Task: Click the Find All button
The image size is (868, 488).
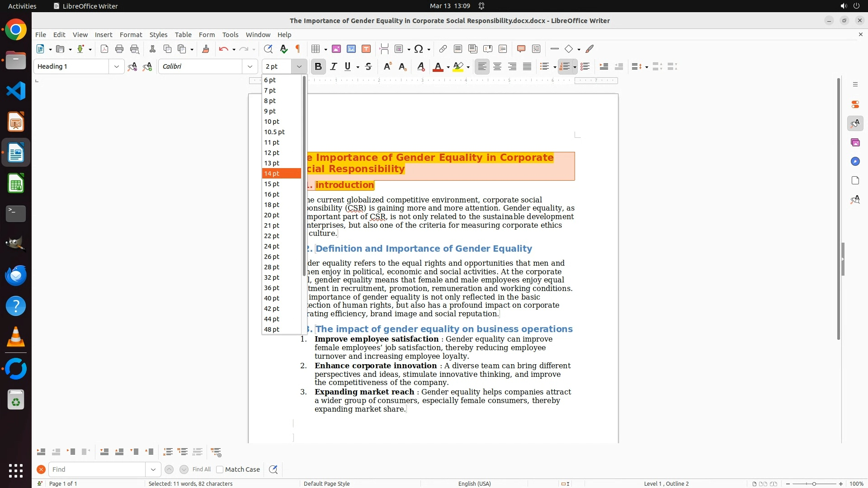Action: pos(202,469)
